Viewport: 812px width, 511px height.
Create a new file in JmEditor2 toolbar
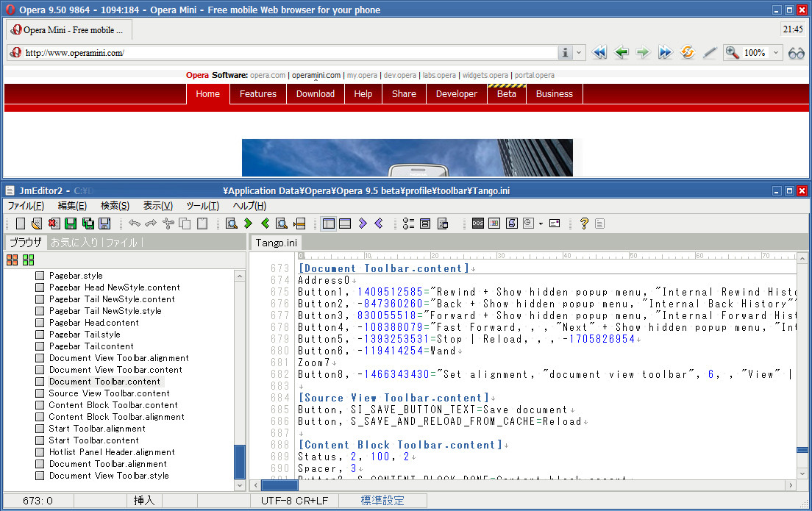pos(20,223)
